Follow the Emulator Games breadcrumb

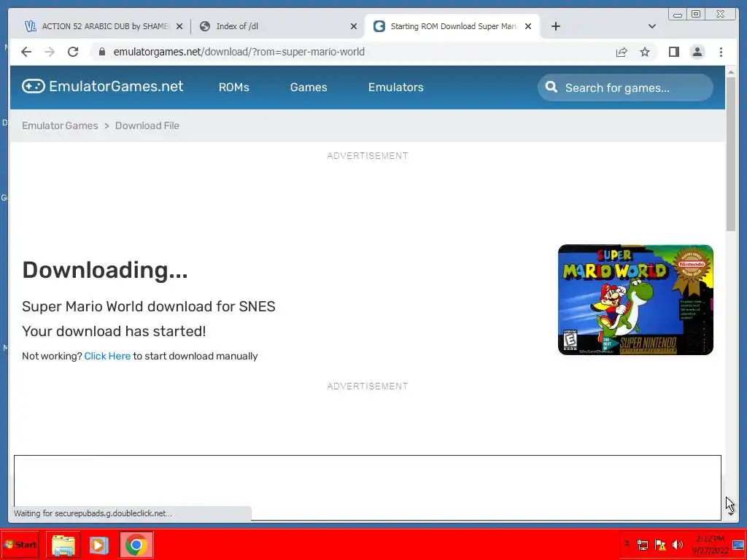tap(60, 125)
